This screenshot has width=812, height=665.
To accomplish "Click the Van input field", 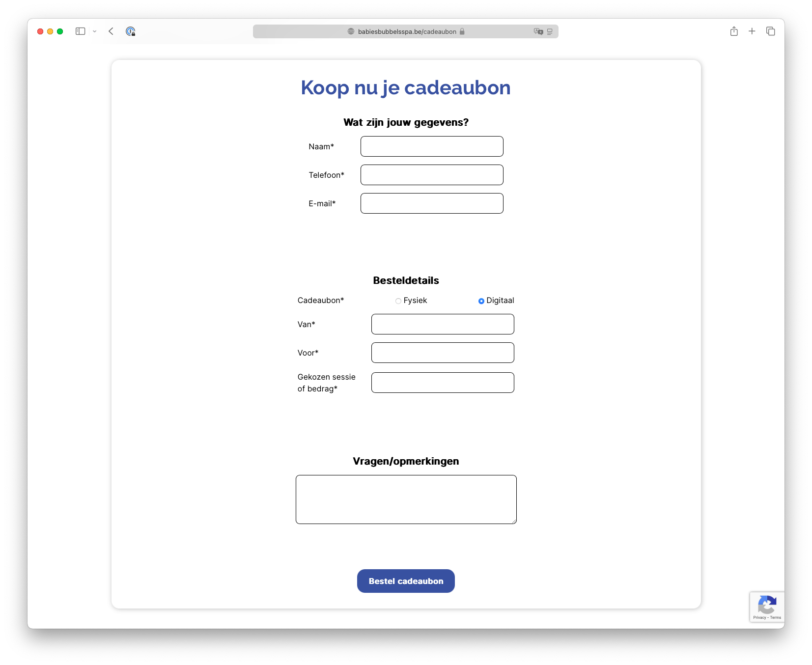I will [443, 324].
